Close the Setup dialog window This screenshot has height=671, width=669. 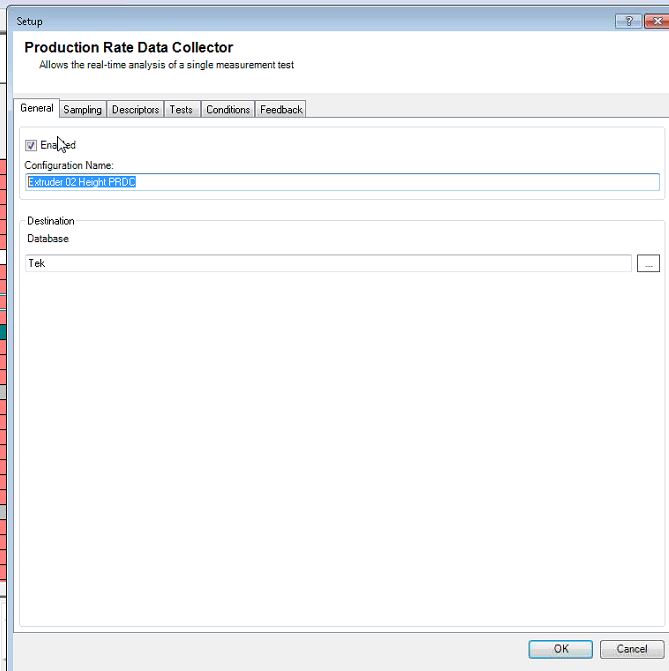click(654, 20)
